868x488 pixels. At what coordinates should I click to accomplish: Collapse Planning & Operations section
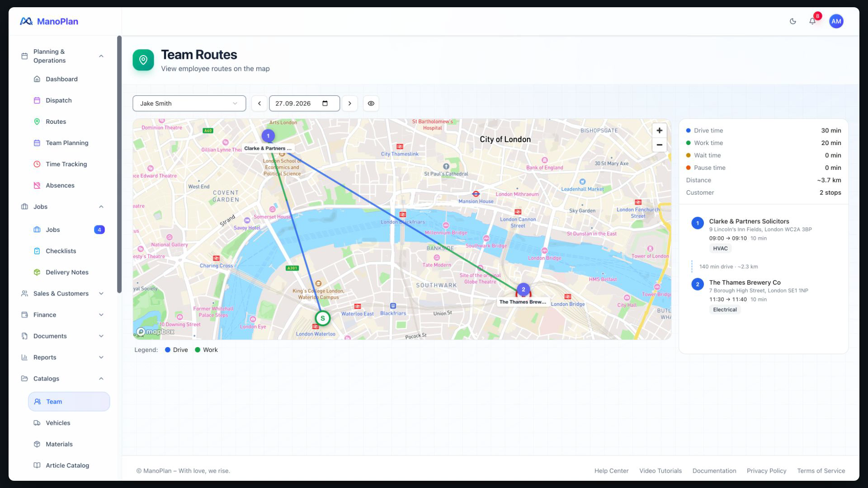[x=101, y=56]
